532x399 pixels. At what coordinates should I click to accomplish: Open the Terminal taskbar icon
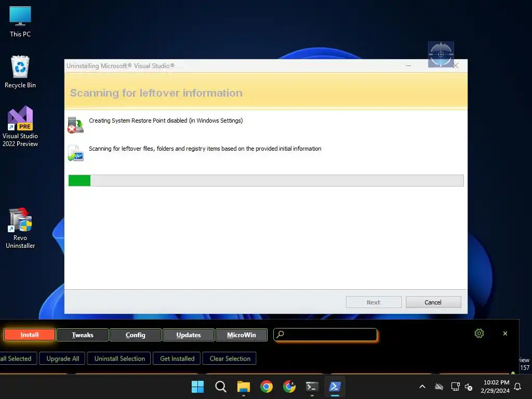pos(312,387)
